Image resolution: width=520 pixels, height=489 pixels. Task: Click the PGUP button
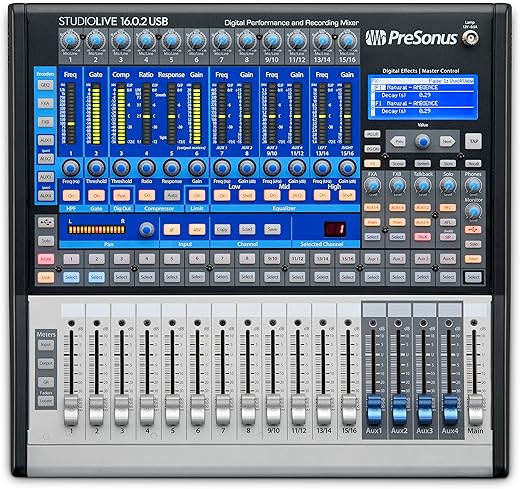click(372, 134)
